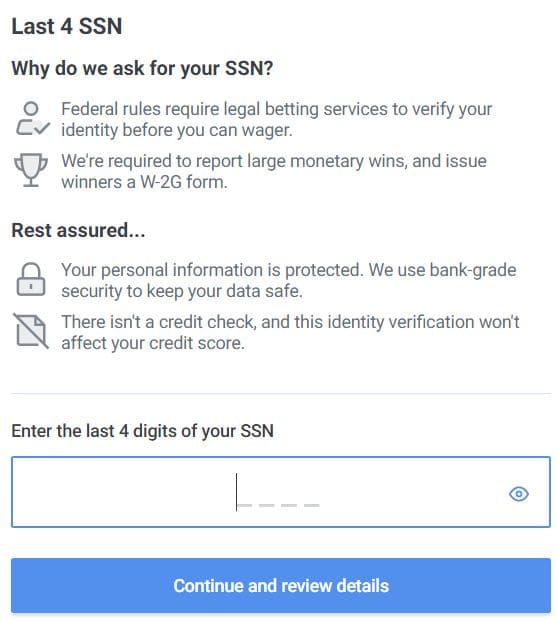The height and width of the screenshot is (621, 557).
Task: Click Continue and review details button
Action: point(281,585)
